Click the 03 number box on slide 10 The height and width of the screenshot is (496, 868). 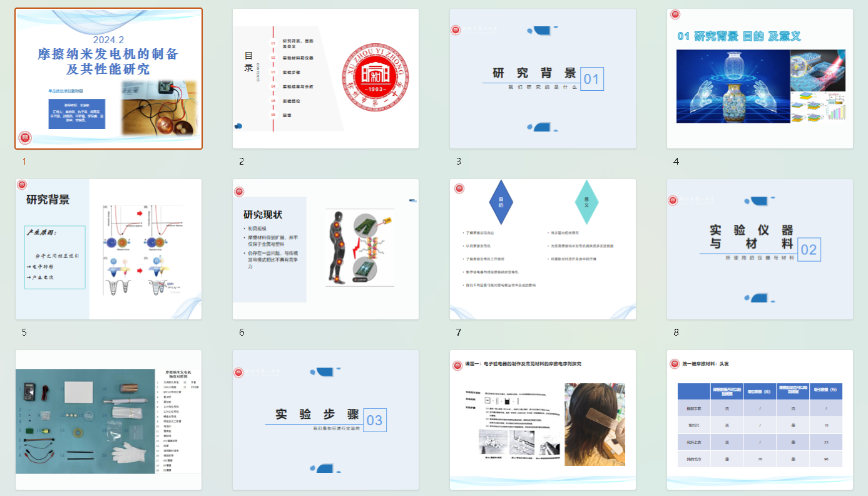374,420
